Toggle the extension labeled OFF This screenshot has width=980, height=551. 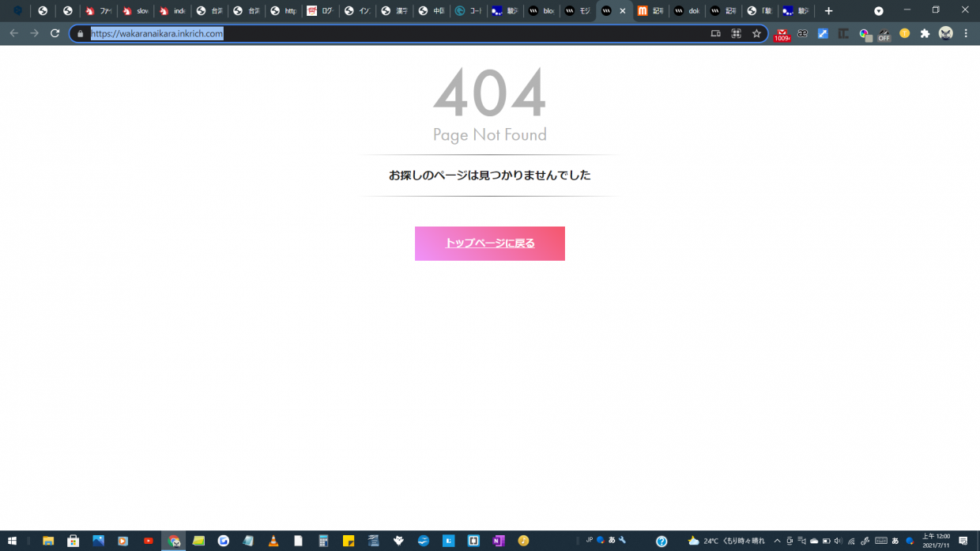coord(884,34)
